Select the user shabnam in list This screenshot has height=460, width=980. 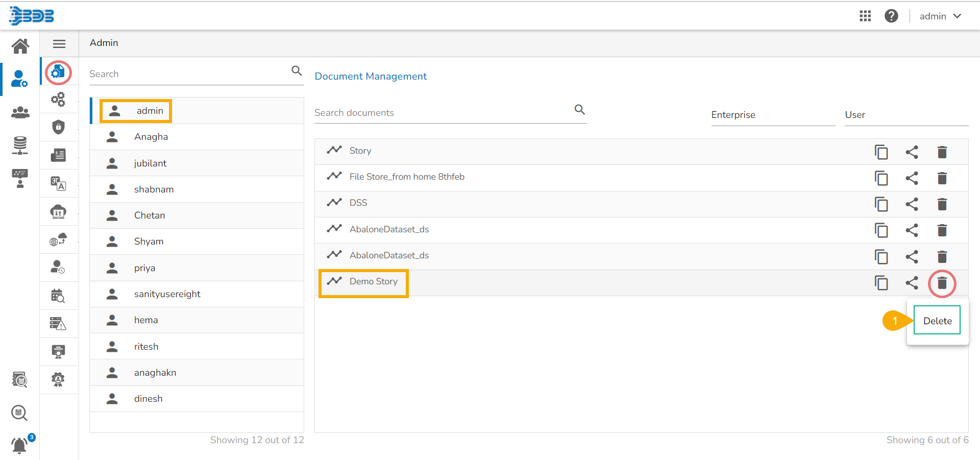(x=154, y=189)
